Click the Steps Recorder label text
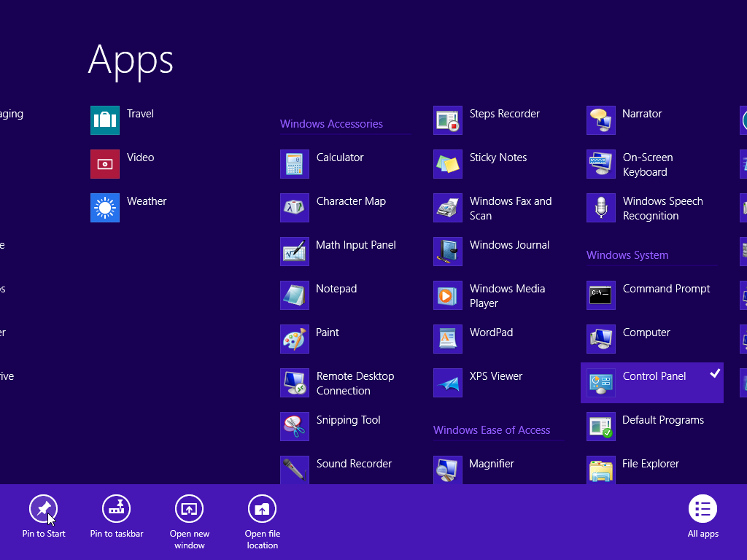 [x=505, y=114]
